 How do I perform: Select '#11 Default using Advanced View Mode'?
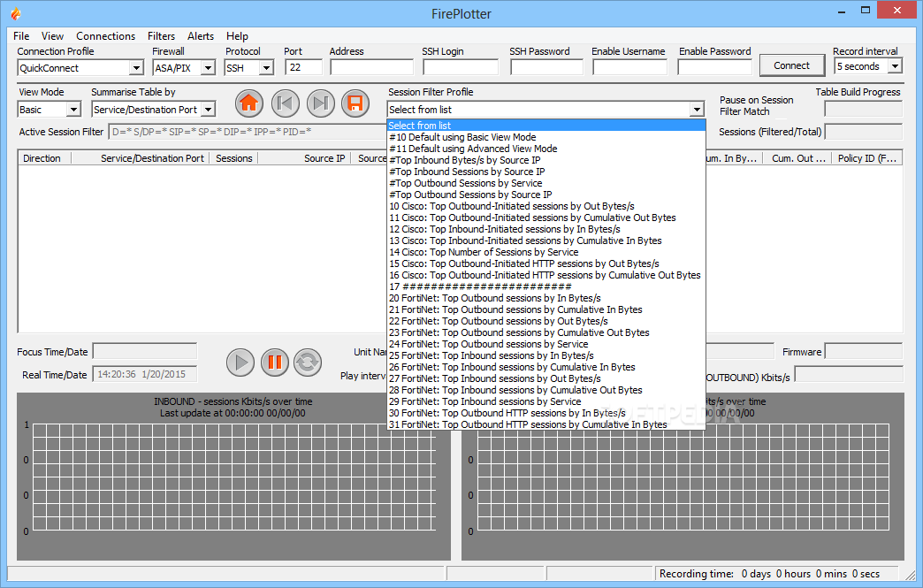546,149
